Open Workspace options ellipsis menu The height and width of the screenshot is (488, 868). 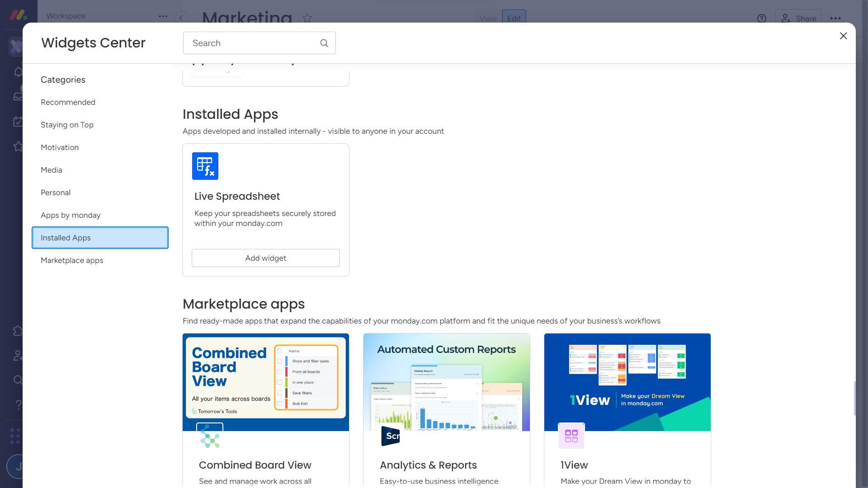(x=163, y=16)
